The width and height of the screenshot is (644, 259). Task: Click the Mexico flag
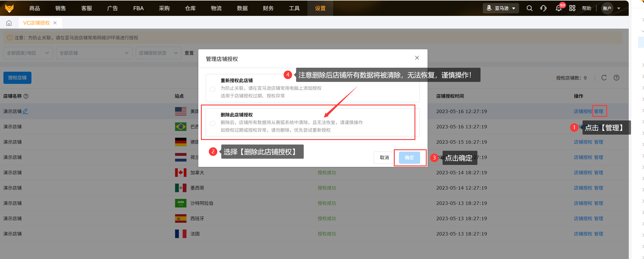[181, 188]
